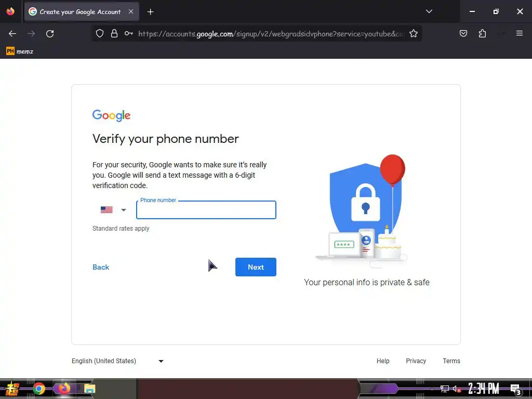The height and width of the screenshot is (399, 532).
Task: View site security via the padlock icon
Action: (x=114, y=33)
